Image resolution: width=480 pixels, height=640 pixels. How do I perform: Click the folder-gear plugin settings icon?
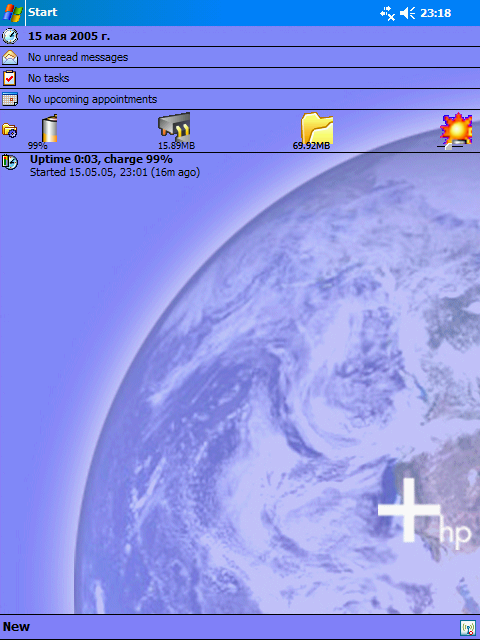click(x=9, y=130)
